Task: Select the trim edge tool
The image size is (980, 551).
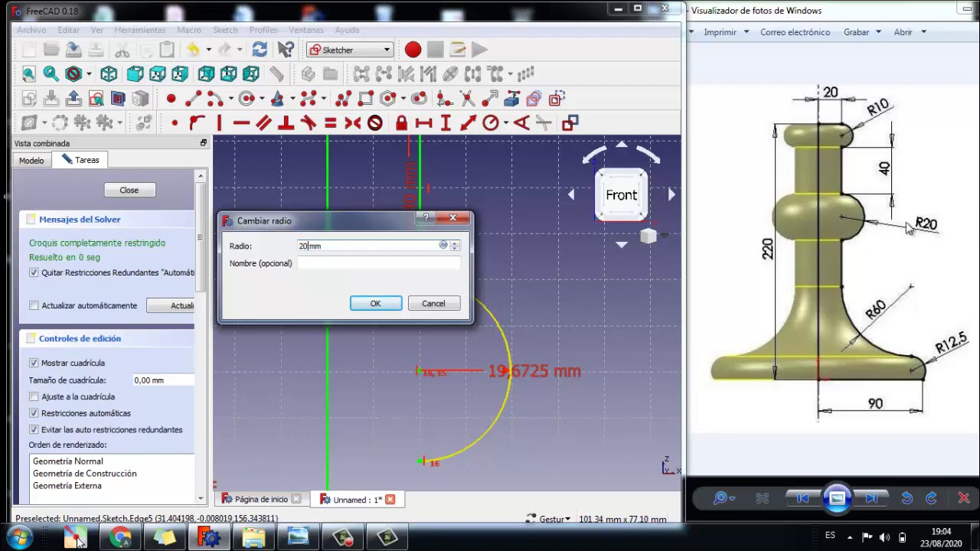Action: point(467,99)
